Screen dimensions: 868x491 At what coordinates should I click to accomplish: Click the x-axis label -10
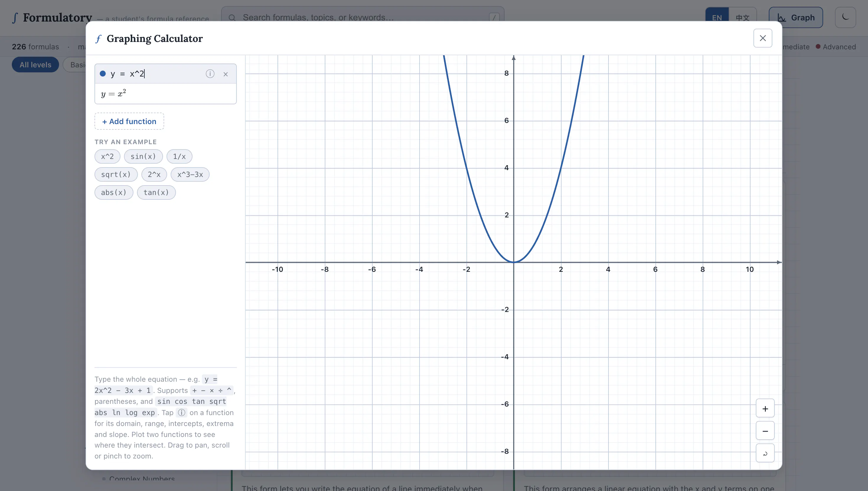[277, 269]
